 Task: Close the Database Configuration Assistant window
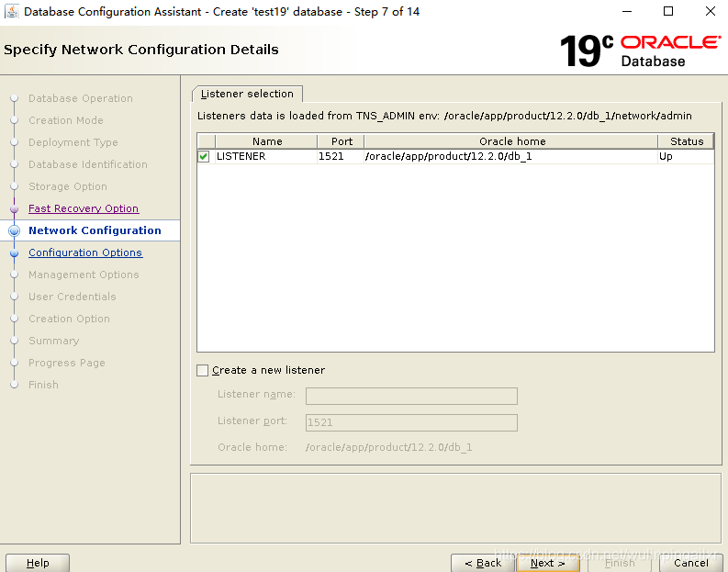[x=710, y=11]
